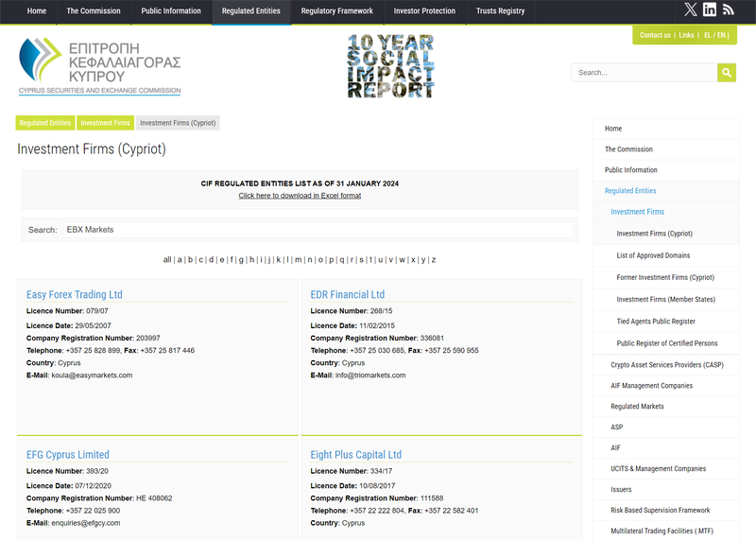Open Contact us in green bar
This screenshot has width=756, height=541.
point(655,35)
